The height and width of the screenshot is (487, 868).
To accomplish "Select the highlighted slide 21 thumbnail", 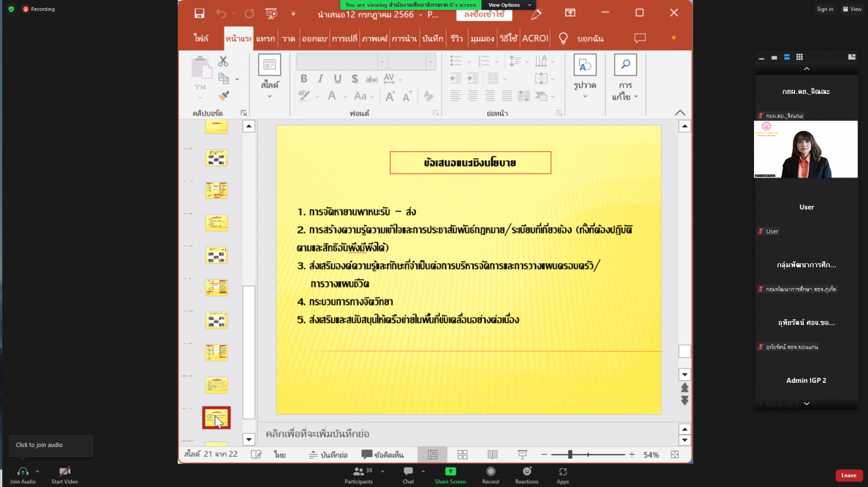I will tap(216, 418).
